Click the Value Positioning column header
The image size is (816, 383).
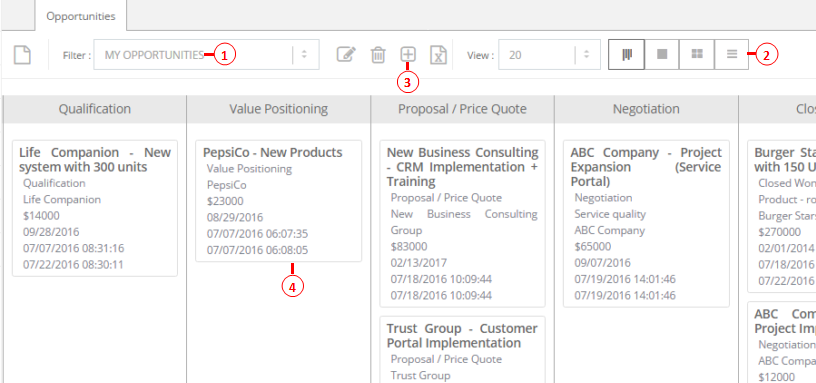278,109
